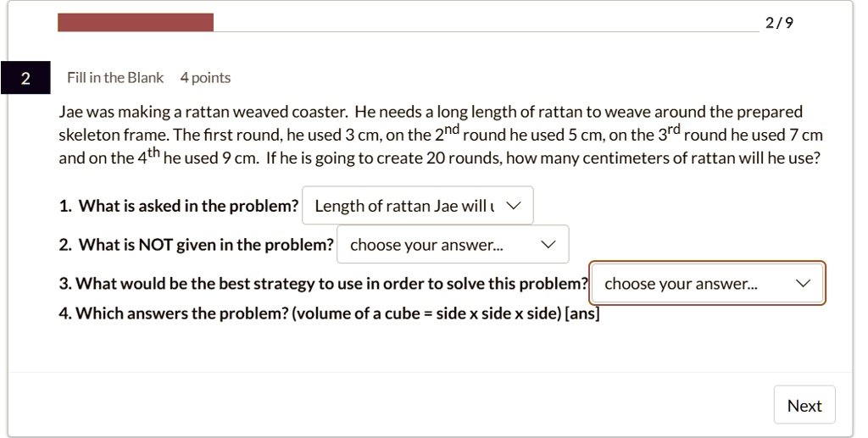Click the '[ans]' placeholder in question 4
868x438 pixels.
581,313
